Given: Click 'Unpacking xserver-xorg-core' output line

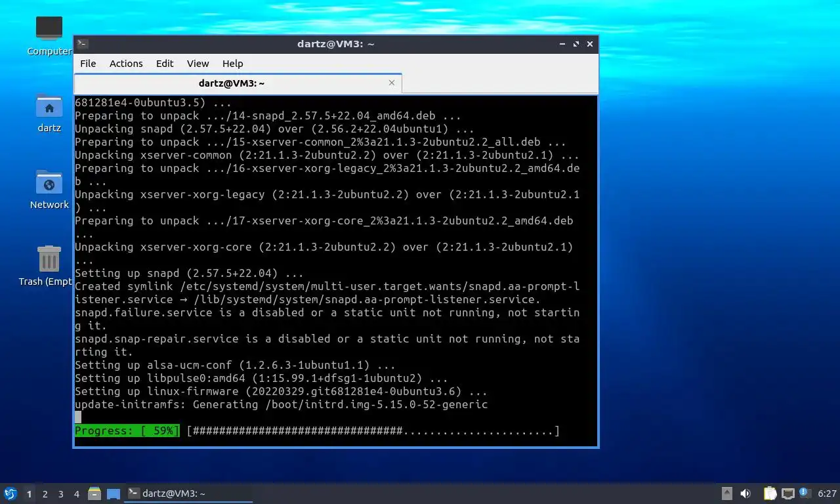Looking at the screenshot, I should [324, 254].
